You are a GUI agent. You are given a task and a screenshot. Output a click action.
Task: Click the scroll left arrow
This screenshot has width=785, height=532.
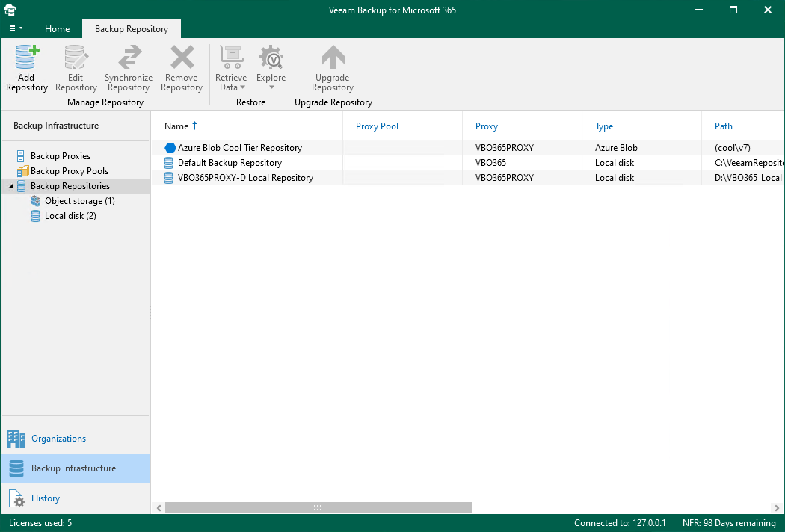coord(158,507)
